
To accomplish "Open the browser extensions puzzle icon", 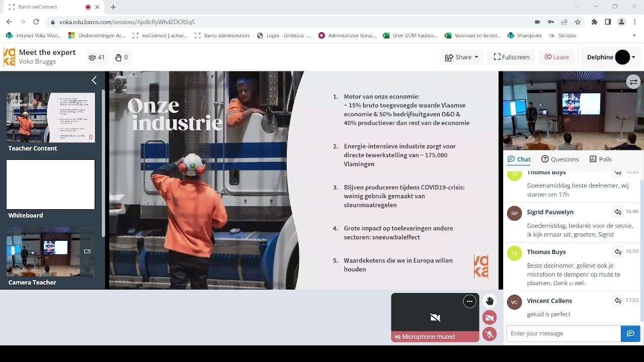I will click(595, 22).
